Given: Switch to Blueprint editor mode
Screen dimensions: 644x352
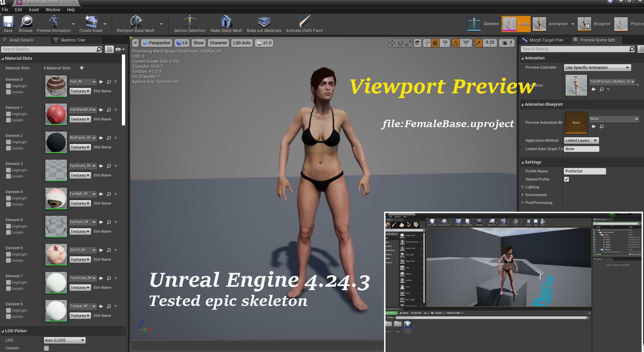Looking at the screenshot, I should click(x=595, y=24).
